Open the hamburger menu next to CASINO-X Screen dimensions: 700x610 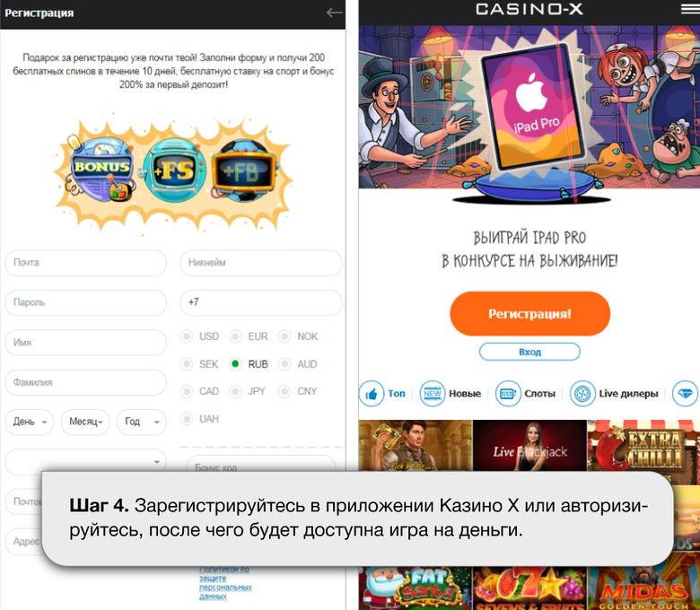click(690, 9)
